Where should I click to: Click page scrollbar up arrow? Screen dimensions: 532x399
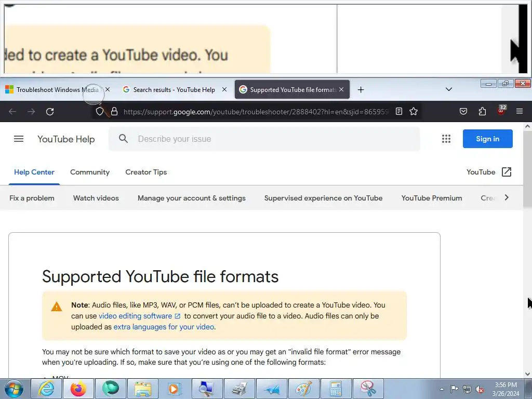click(528, 126)
